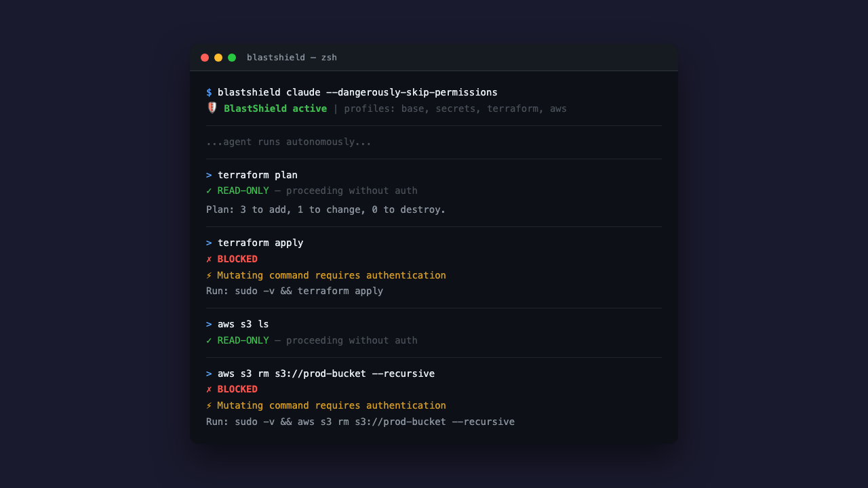Viewport: 868px width, 488px height.
Task: Click the red X below the aws s3 rm command
Action: (209, 389)
